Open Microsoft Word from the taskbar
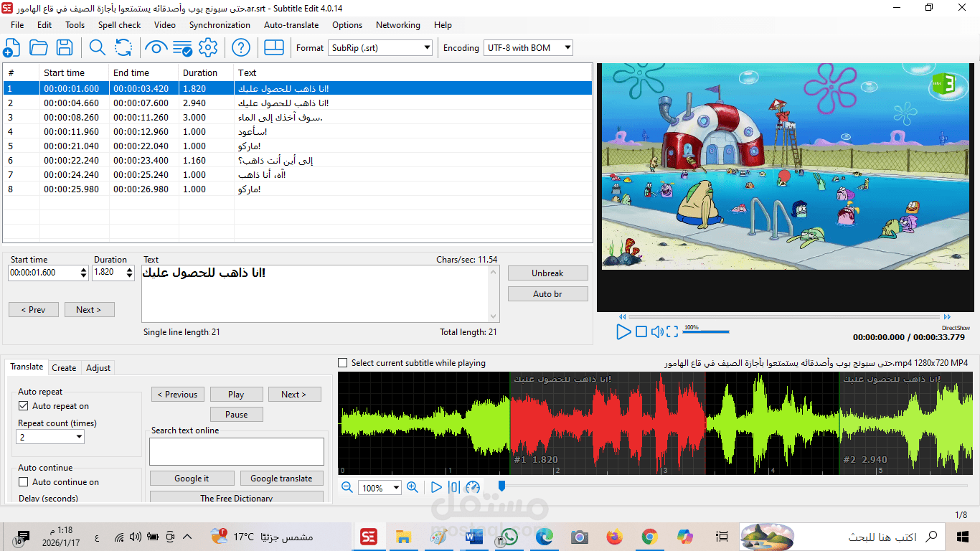 (473, 537)
